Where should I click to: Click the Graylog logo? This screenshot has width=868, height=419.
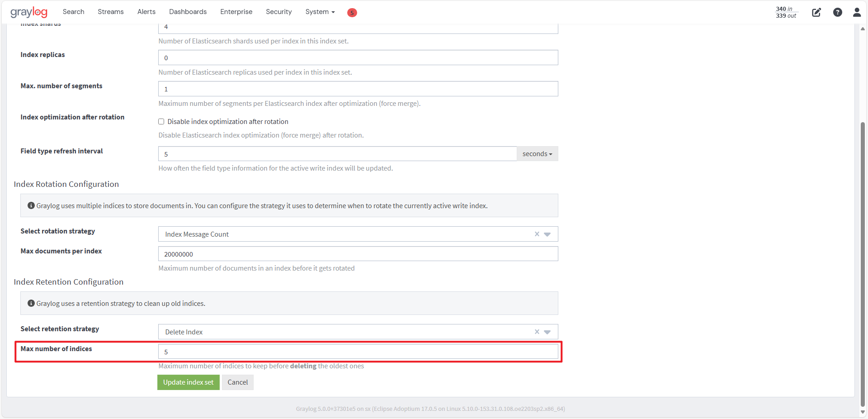point(28,12)
